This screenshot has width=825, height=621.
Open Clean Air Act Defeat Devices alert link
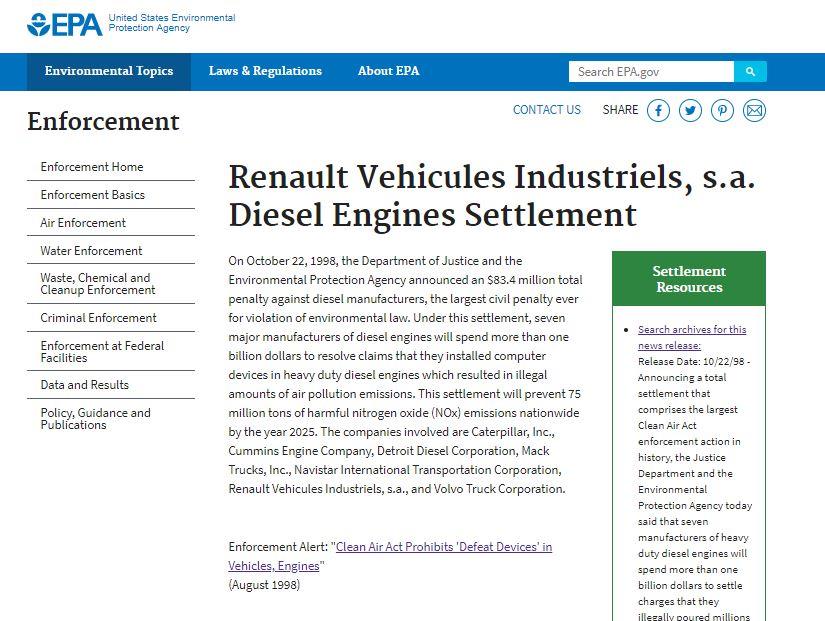(390, 556)
